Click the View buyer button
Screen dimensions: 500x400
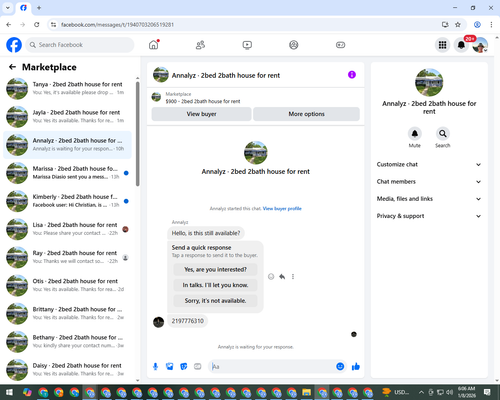coord(201,114)
